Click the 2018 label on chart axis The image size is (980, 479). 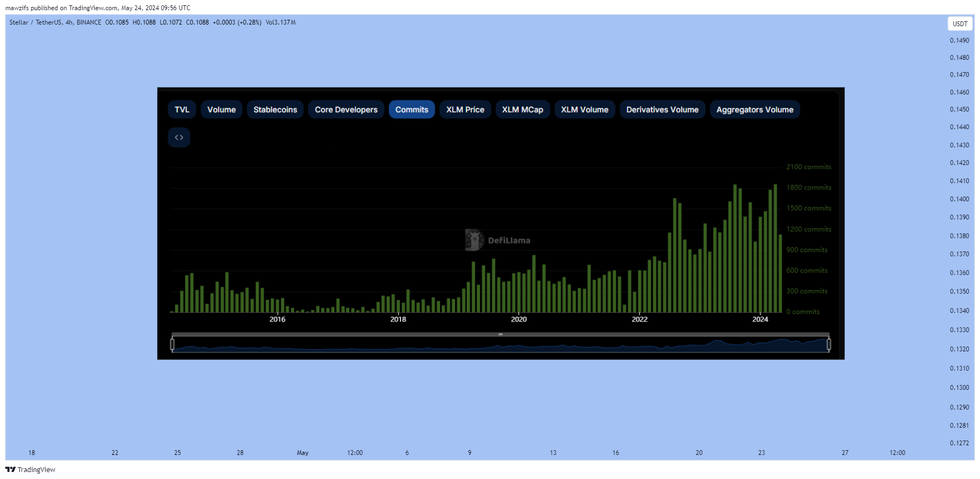pos(398,319)
